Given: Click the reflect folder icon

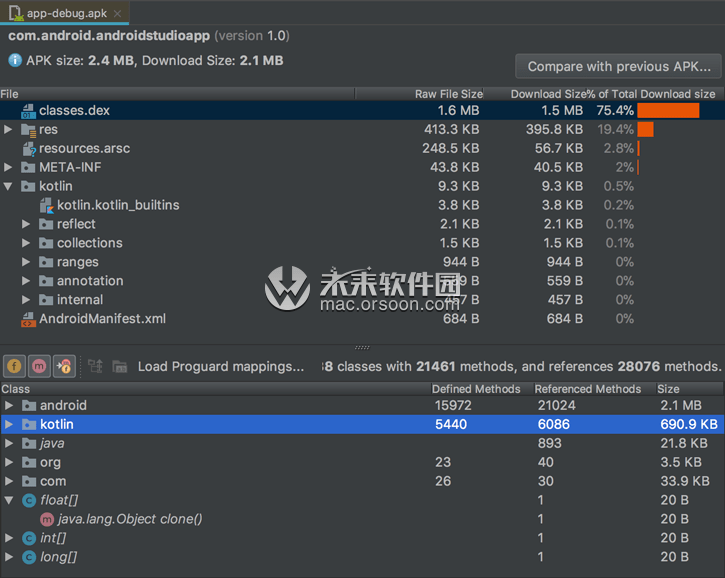Looking at the screenshot, I should [46, 224].
